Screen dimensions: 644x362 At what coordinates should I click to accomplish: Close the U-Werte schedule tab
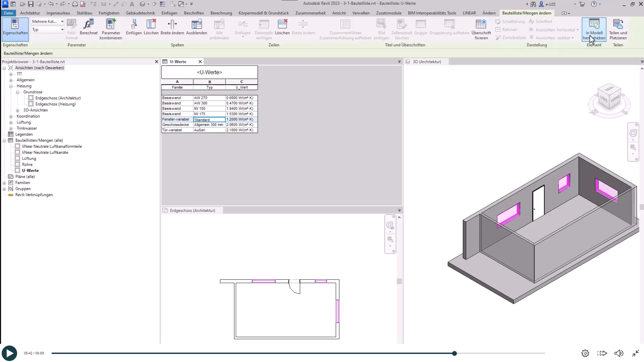point(200,62)
